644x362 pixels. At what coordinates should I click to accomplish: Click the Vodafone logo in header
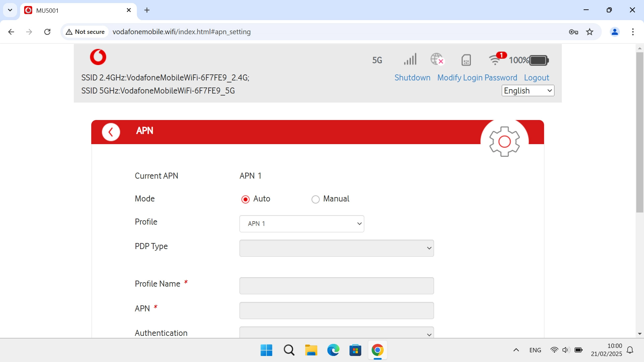coord(98,57)
